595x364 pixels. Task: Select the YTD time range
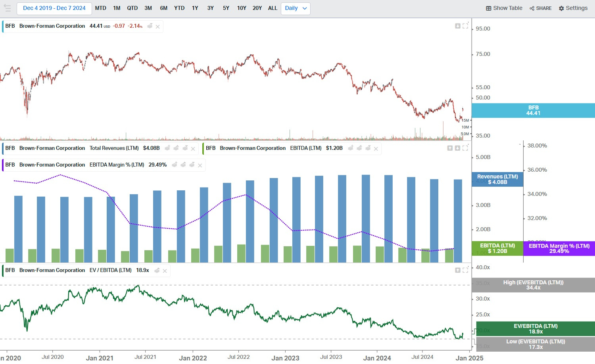pyautogui.click(x=179, y=8)
